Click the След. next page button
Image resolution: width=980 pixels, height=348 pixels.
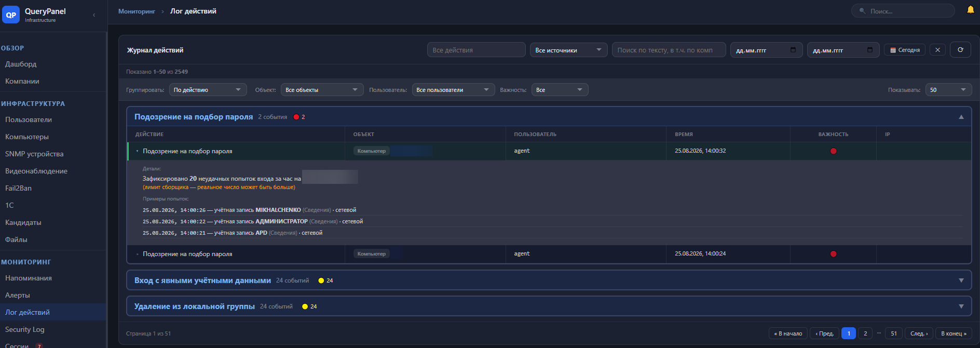(919, 333)
